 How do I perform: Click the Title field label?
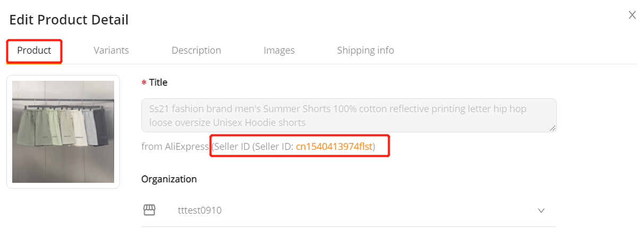coord(158,82)
